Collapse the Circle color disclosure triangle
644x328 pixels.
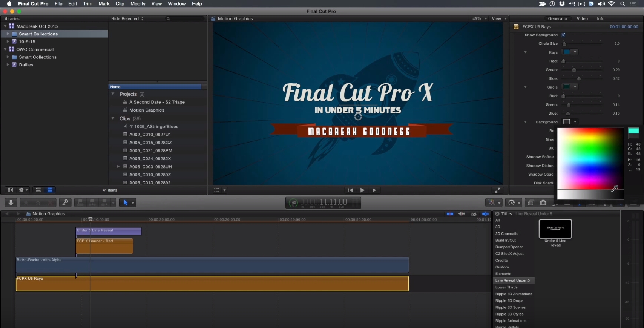[525, 87]
